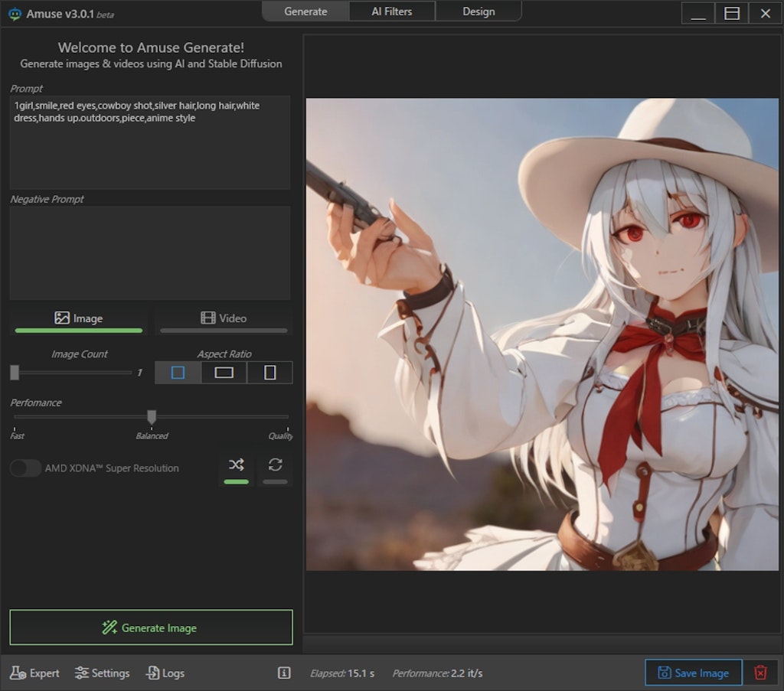Open the Design tab
The image size is (784, 691).
[479, 11]
